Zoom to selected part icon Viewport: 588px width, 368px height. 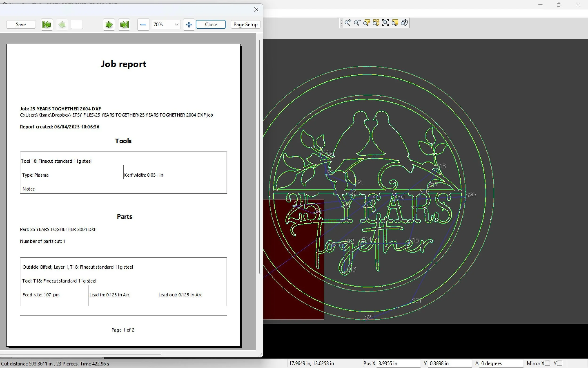pos(366,23)
